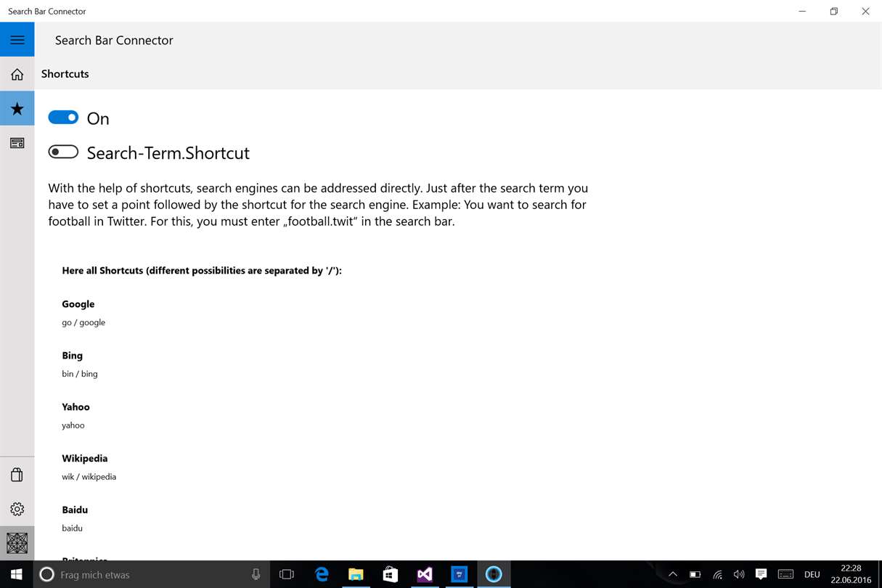Show hidden system tray icons
Screen dimensions: 882x588
pyautogui.click(x=673, y=574)
